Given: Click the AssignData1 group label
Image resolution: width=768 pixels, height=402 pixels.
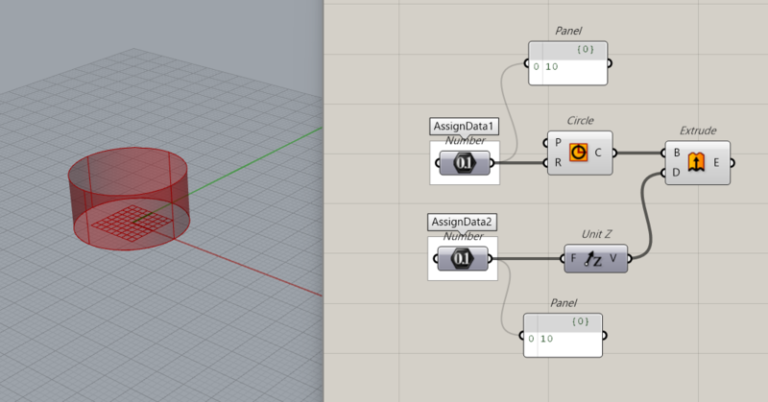Looking at the screenshot, I should coord(463,126).
